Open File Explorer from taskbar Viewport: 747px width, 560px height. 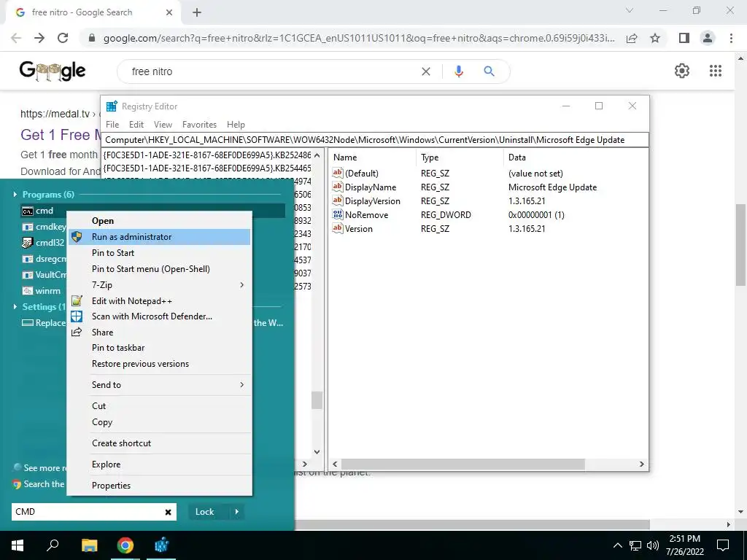pos(89,545)
